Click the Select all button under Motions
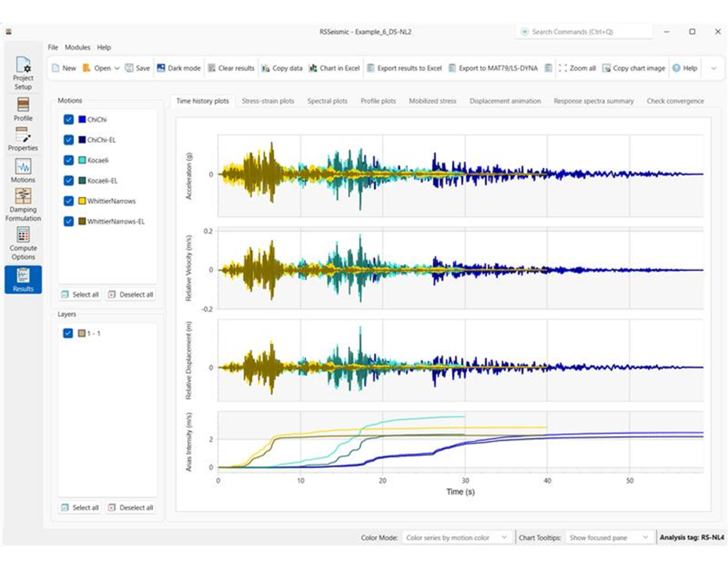Screen dimensions: 728x569 click(79, 295)
